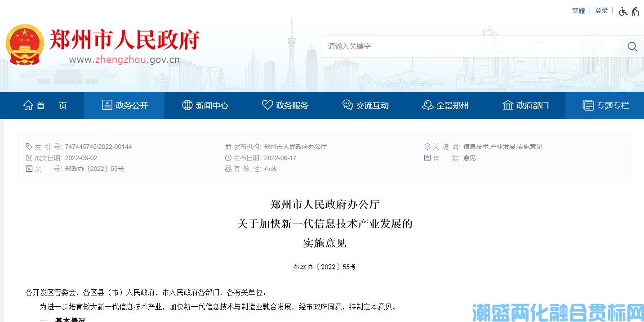The image size is (644, 322).
Task: Select the 成文日期 value 2022-06-02
Action: click(x=81, y=158)
